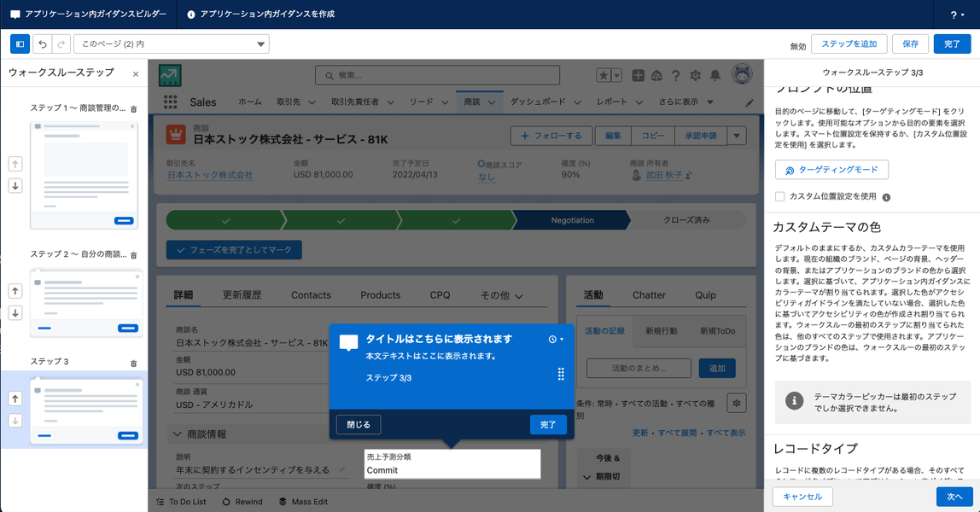Click info icon beside カスタム位置設定
The width and height of the screenshot is (980, 512).
886,197
